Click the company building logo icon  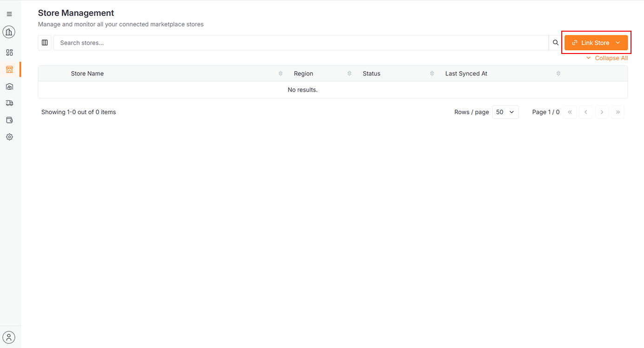pos(9,32)
